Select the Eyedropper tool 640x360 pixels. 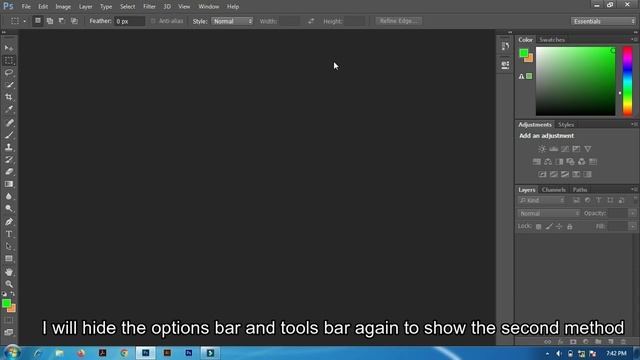[x=9, y=109]
